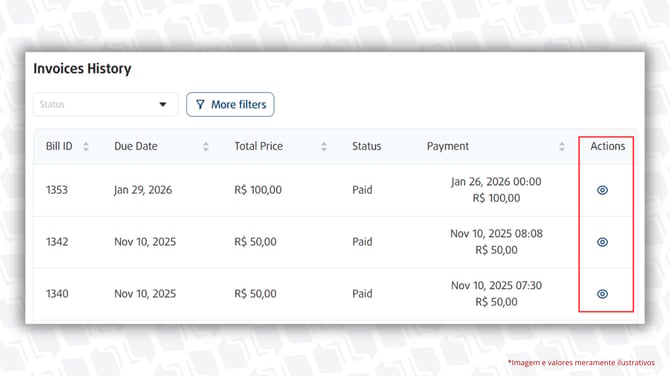Click Paid status of bill 1342
This screenshot has width=670, height=376.
click(x=362, y=242)
